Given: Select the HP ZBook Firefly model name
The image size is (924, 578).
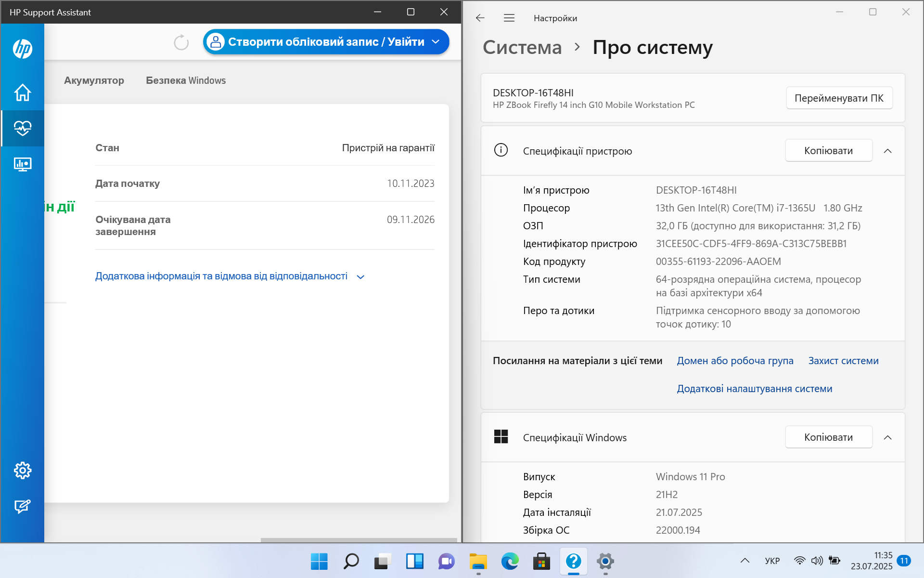Looking at the screenshot, I should [594, 105].
